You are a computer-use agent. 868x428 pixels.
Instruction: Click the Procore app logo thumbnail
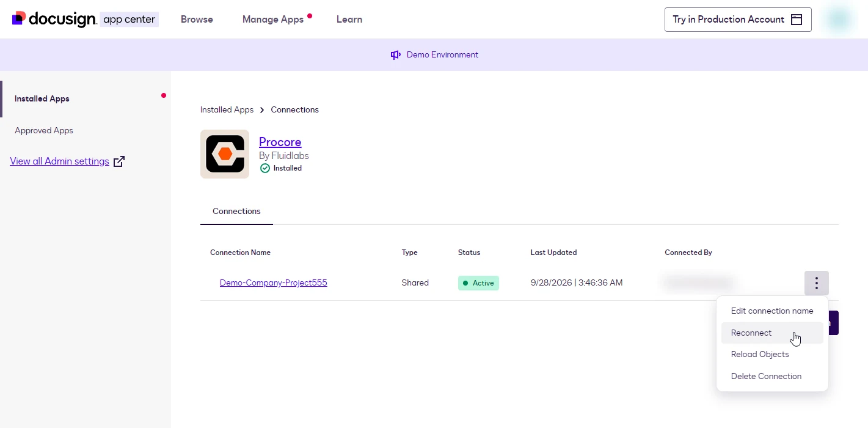pyautogui.click(x=225, y=154)
